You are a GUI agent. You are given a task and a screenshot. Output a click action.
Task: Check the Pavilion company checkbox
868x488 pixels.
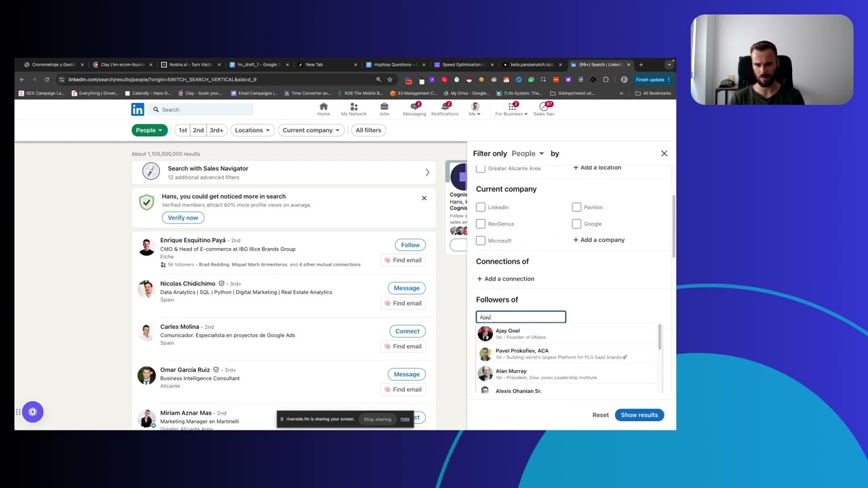coord(576,207)
